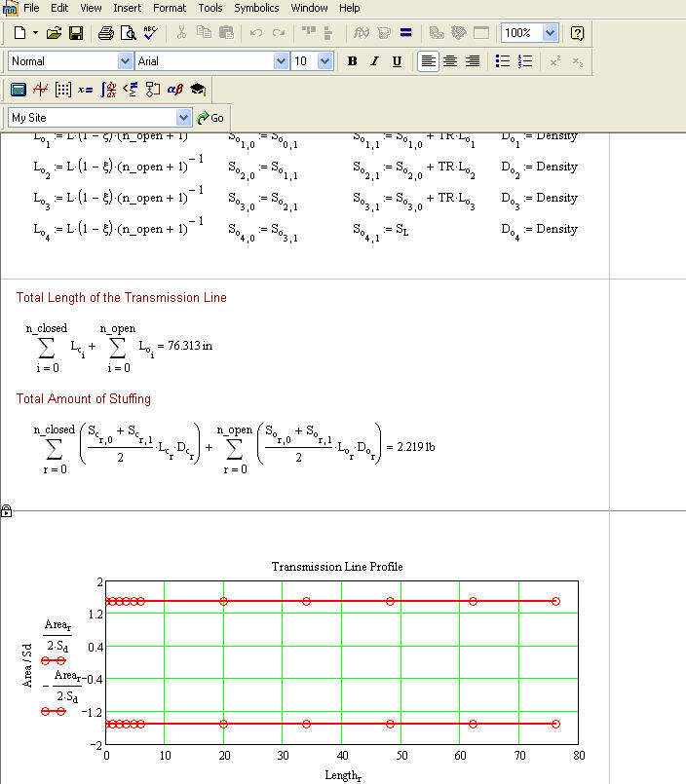Open the Normal style dropdown
The height and width of the screenshot is (784, 686).
pyautogui.click(x=125, y=61)
